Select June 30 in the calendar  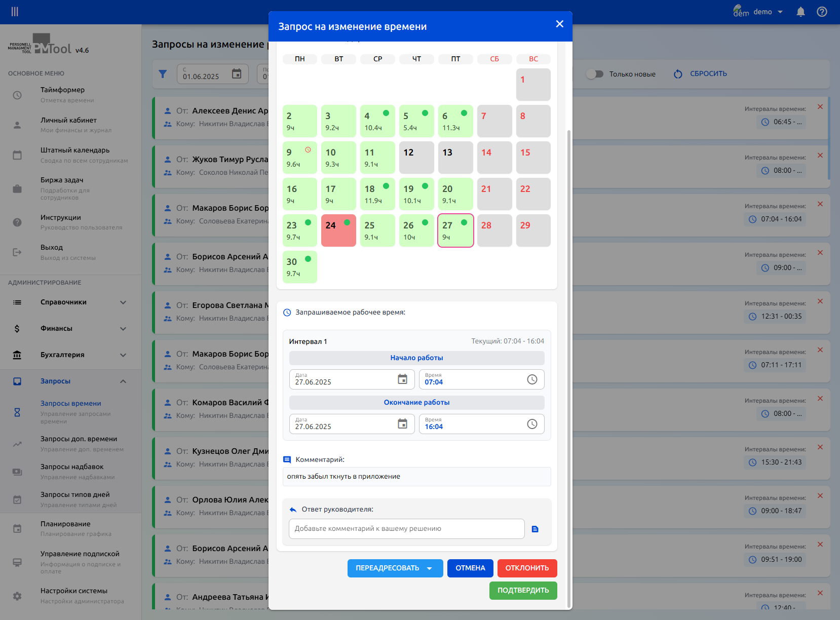coord(299,267)
